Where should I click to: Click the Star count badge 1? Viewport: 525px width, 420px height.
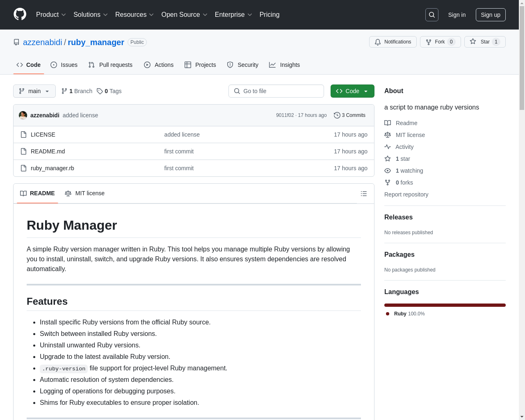click(496, 42)
